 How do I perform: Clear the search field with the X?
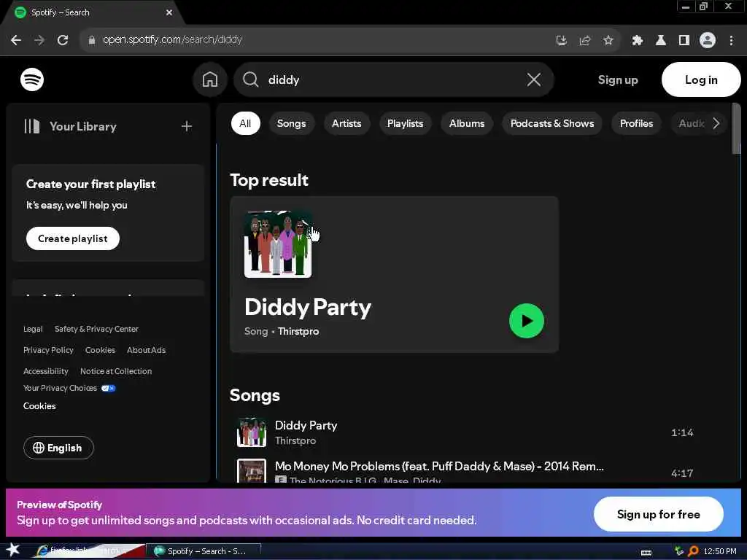pyautogui.click(x=533, y=79)
